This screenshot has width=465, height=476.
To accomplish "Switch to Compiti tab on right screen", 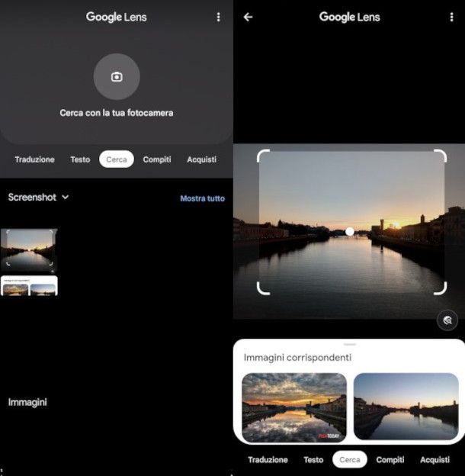I will 390,460.
